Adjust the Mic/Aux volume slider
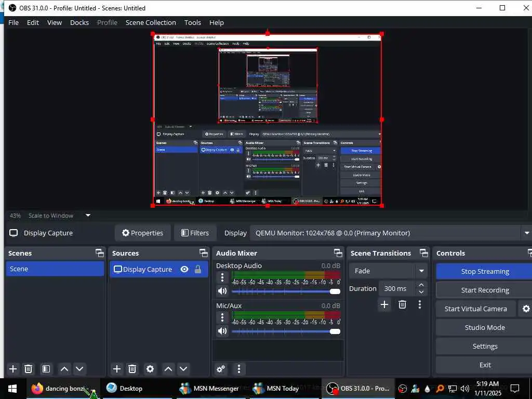This screenshot has height=399, width=532. point(286,331)
